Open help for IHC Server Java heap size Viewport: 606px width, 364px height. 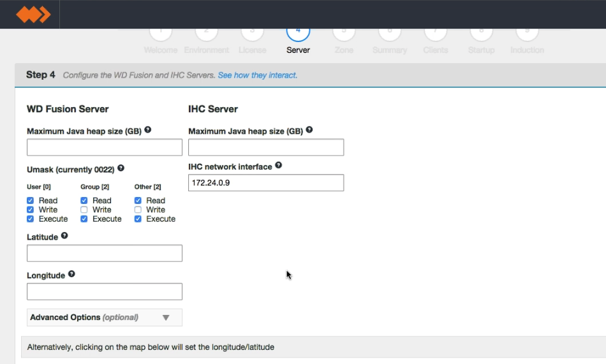coord(309,130)
